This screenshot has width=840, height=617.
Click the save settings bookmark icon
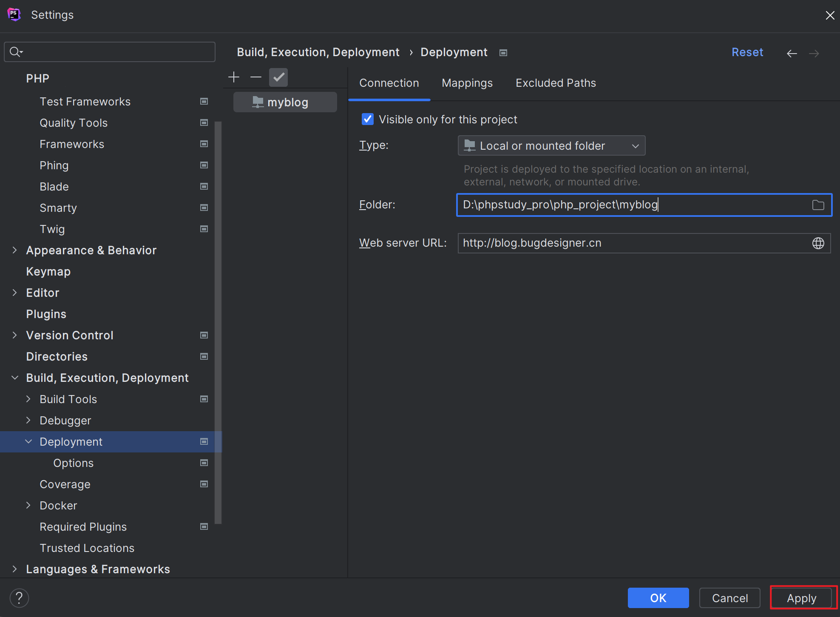(503, 52)
